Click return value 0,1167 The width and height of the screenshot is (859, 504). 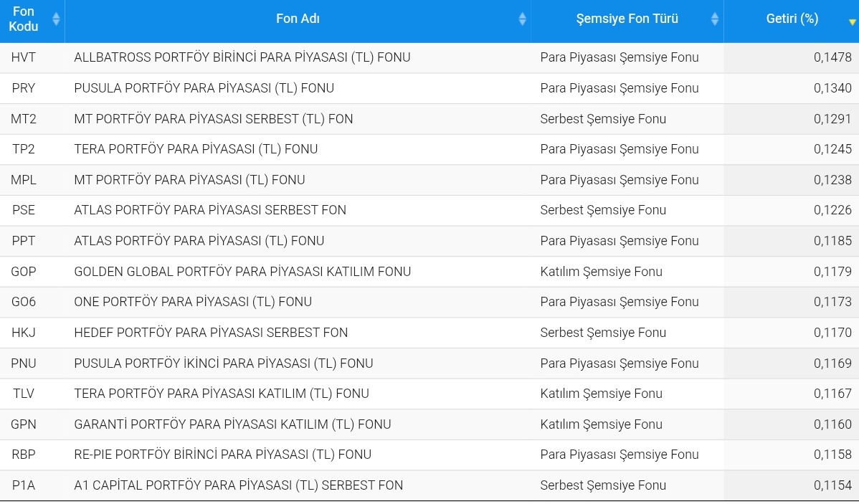832,394
